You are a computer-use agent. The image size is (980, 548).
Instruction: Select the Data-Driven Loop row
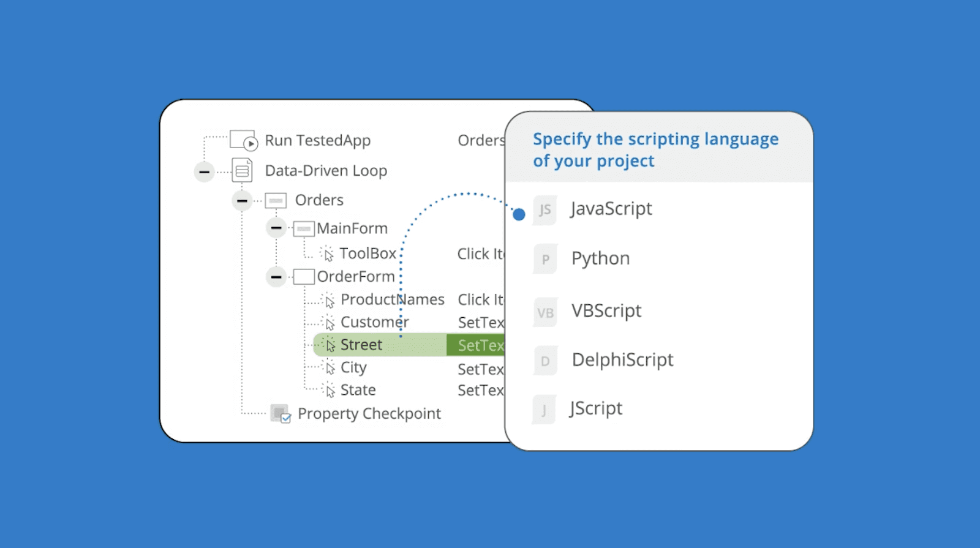(326, 171)
